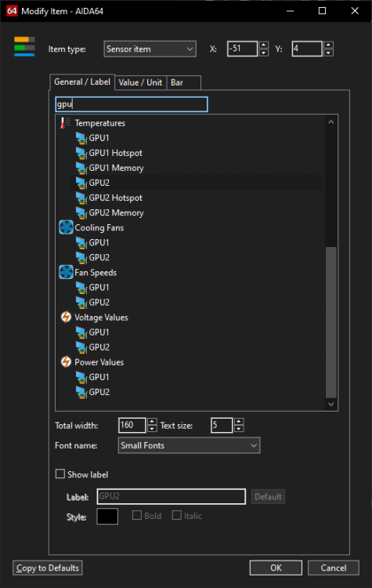Open the Font name dropdown
Image resolution: width=372 pixels, height=588 pixels.
coord(189,445)
